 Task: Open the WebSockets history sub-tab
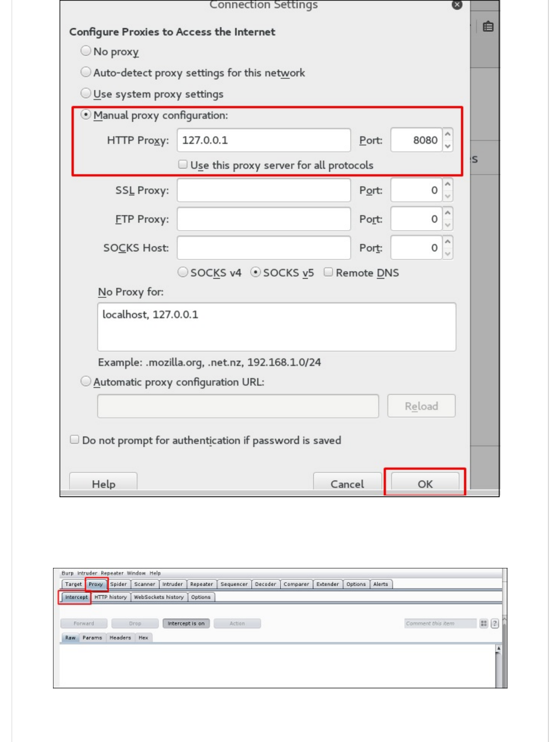159,597
